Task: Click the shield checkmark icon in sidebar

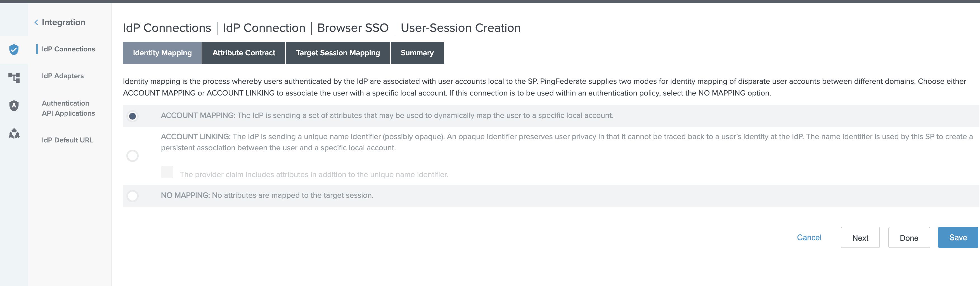Action: tap(14, 49)
